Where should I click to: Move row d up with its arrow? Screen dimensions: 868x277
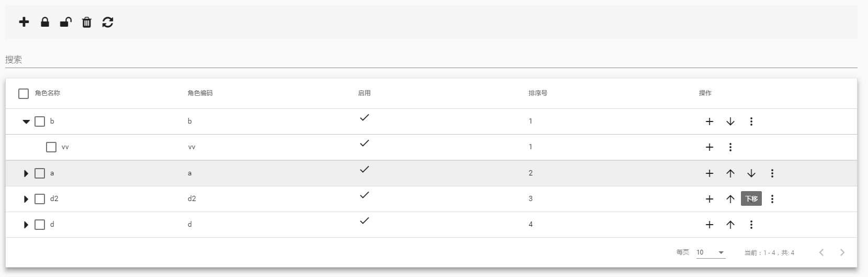[x=730, y=225]
